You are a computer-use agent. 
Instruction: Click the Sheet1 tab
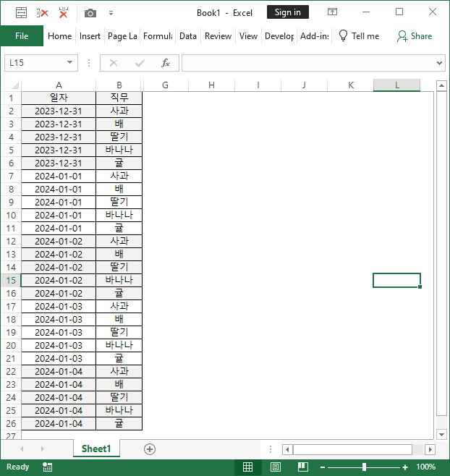pos(96,449)
